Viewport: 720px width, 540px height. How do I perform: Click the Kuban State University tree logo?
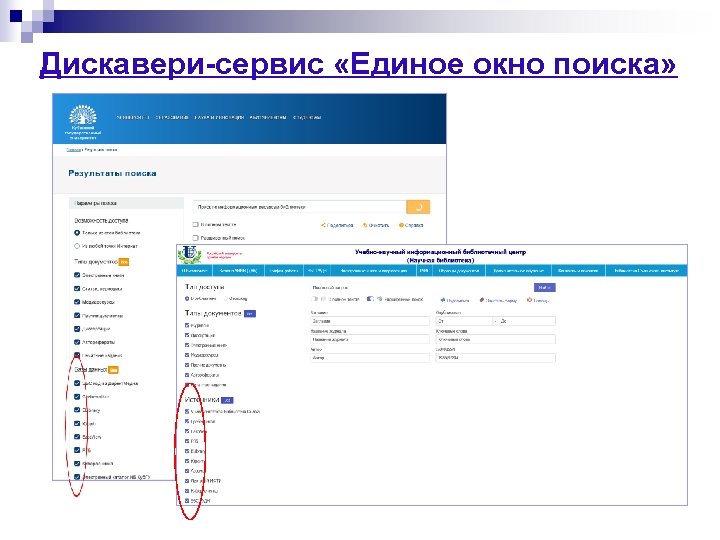click(x=83, y=115)
